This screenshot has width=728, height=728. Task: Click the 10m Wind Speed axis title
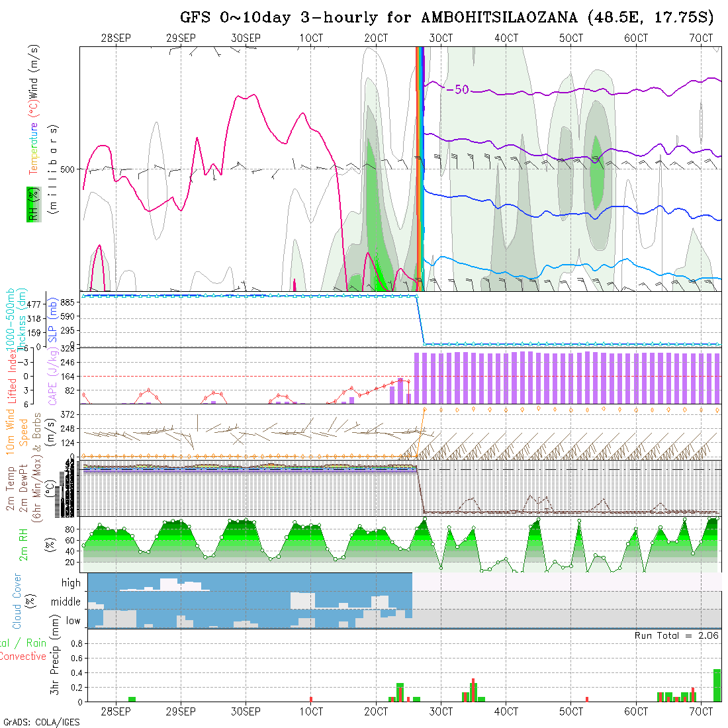(17, 430)
